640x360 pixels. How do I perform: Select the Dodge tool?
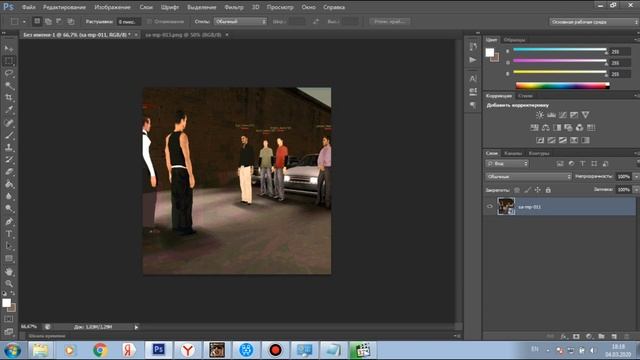tap(9, 209)
